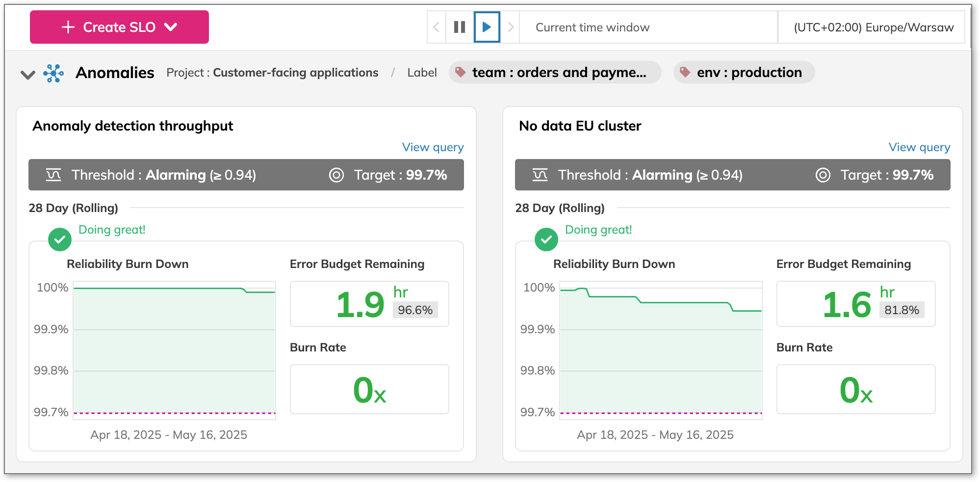The width and height of the screenshot is (980, 482).
Task: Click the 1.6 hr error budget value
Action: tap(846, 304)
